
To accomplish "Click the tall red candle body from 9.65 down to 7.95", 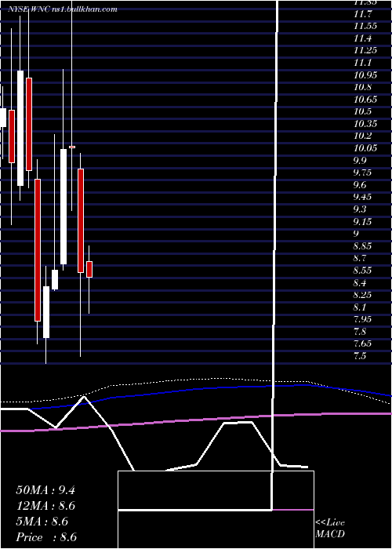I will [38, 250].
